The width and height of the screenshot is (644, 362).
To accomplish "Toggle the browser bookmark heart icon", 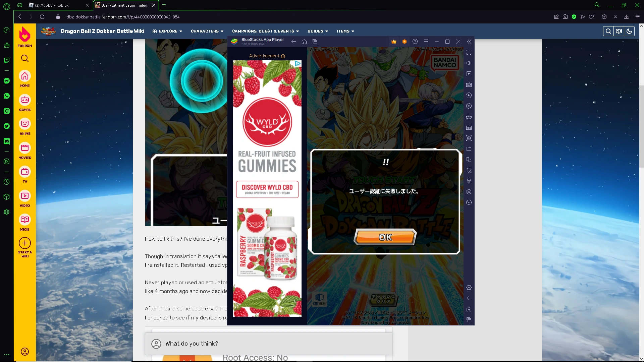I will [x=591, y=17].
